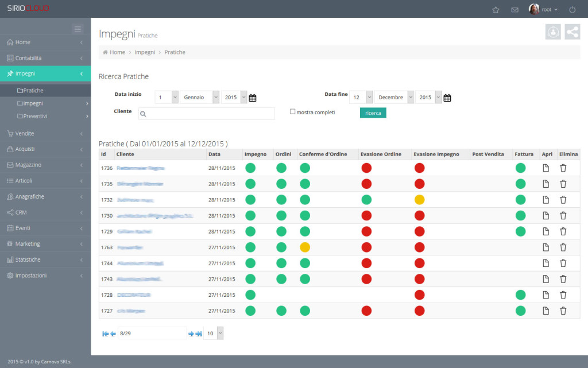
Task: Open document for row 1735
Action: [x=546, y=184]
